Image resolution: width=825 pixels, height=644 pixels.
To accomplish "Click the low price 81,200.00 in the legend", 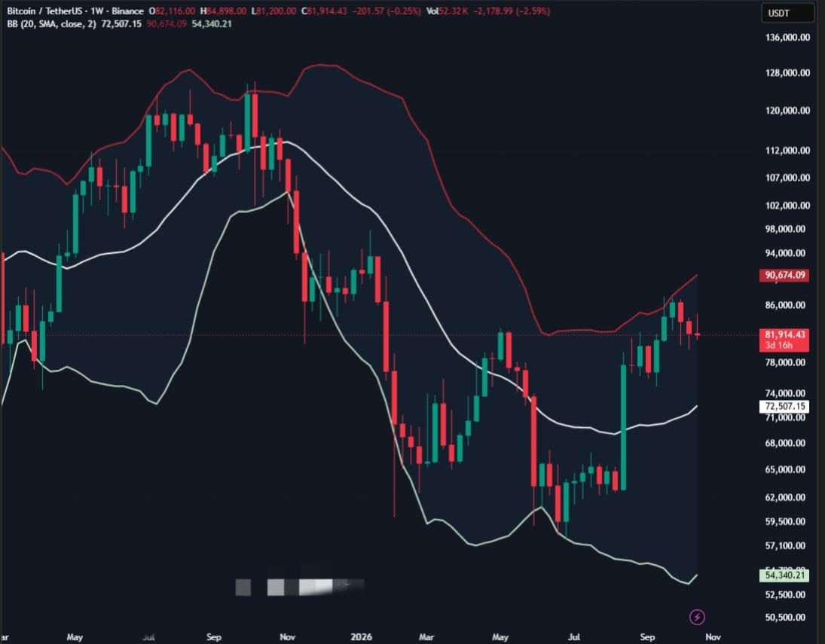I will tap(273, 11).
